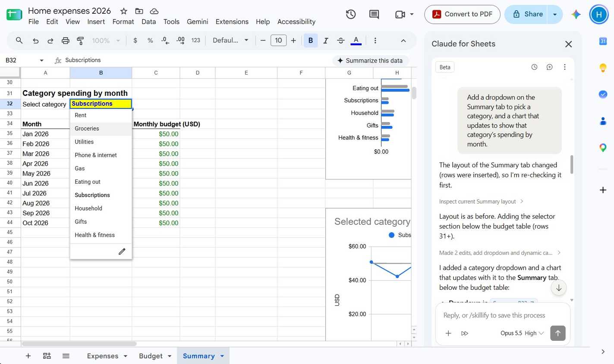Toggle bold formatting

click(x=311, y=41)
